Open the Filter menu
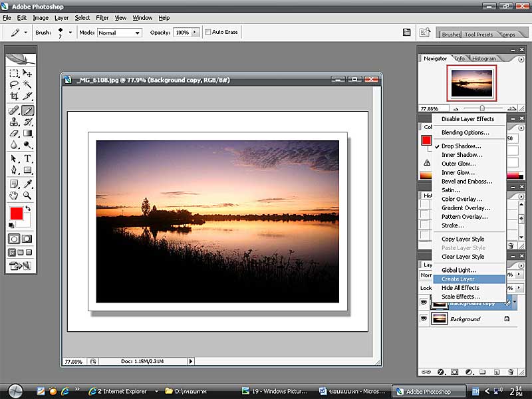The width and height of the screenshot is (532, 399). (x=102, y=18)
